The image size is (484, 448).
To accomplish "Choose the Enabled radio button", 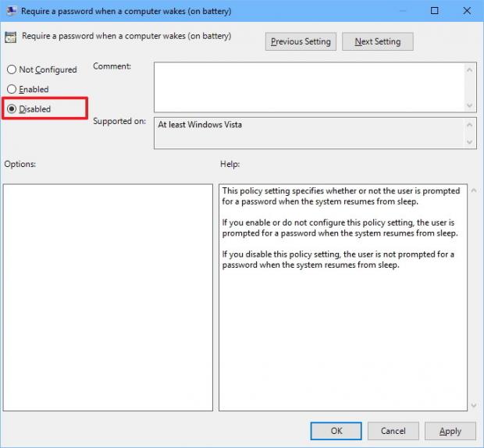I will [x=12, y=89].
